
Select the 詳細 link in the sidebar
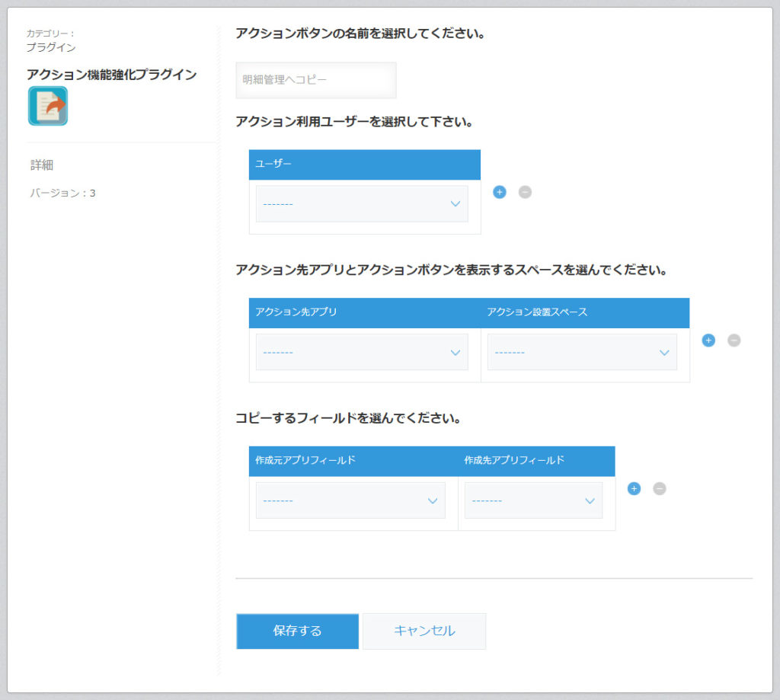(34, 165)
